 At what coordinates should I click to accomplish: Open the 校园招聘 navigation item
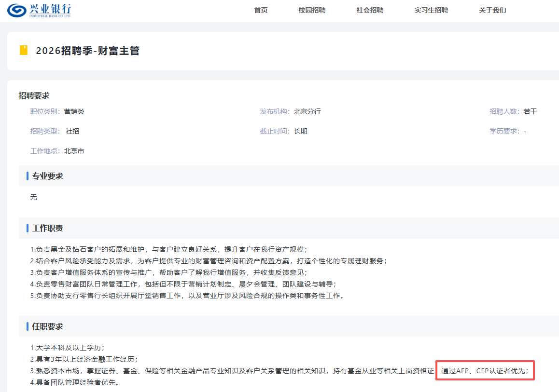[312, 10]
